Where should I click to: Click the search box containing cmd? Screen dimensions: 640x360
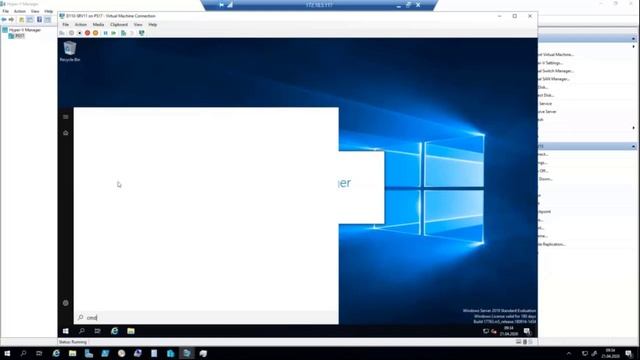pos(206,318)
